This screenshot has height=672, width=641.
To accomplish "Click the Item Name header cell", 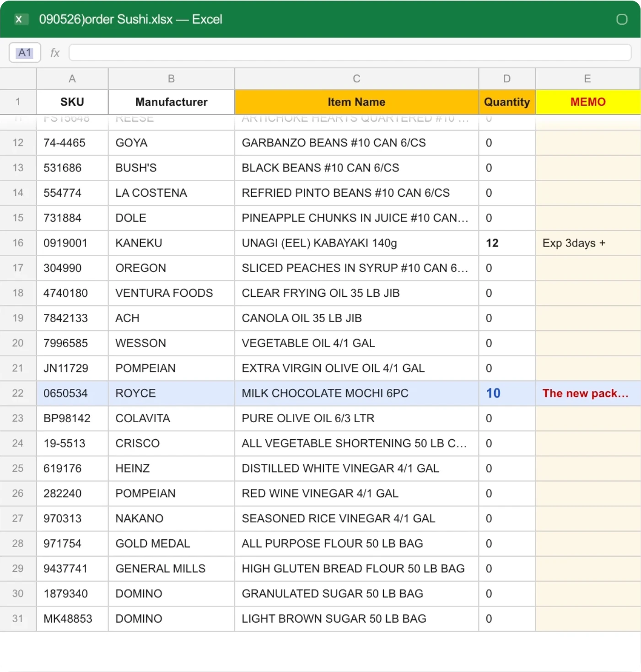I will coord(357,102).
